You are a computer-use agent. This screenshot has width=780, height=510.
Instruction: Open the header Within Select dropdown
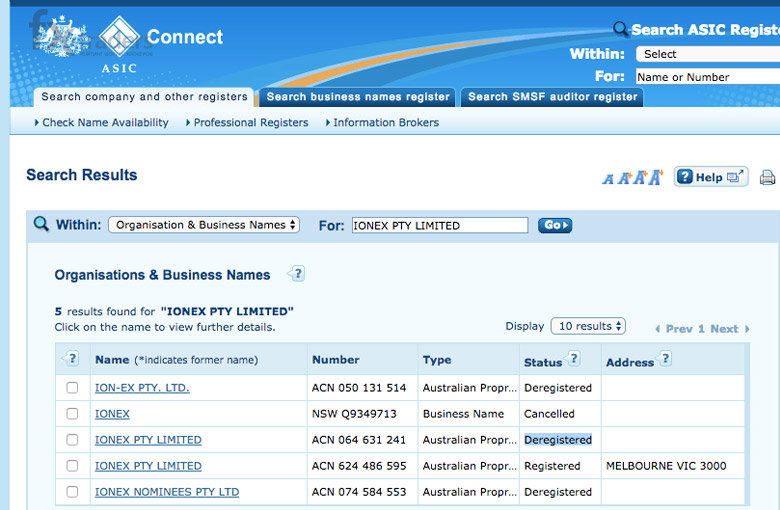tap(707, 54)
